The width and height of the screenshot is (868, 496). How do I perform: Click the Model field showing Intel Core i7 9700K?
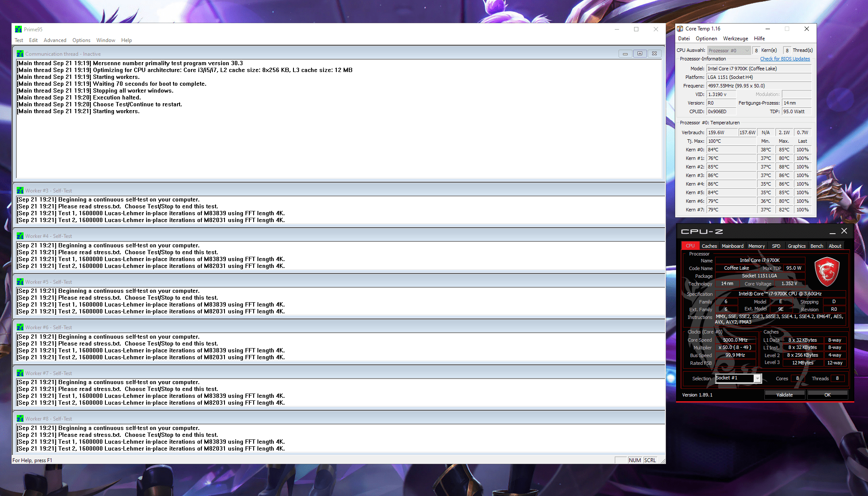pos(759,69)
